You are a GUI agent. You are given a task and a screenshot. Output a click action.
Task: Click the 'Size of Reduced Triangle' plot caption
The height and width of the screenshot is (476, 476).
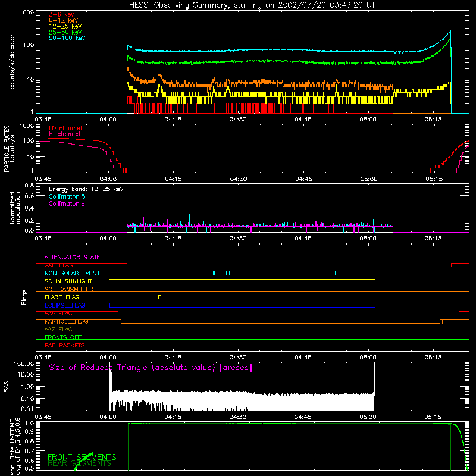[x=151, y=368]
